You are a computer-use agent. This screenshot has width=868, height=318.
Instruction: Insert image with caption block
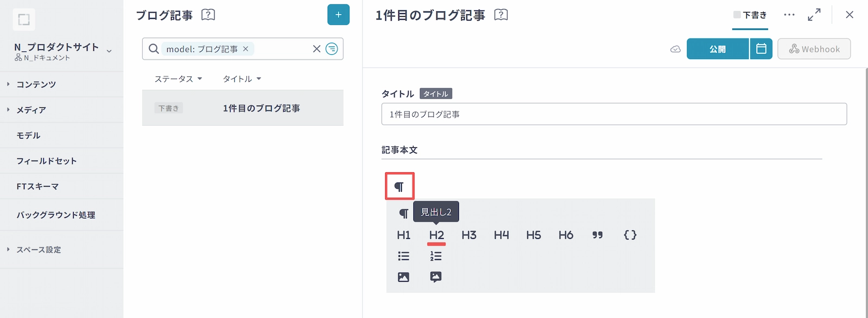point(436,277)
